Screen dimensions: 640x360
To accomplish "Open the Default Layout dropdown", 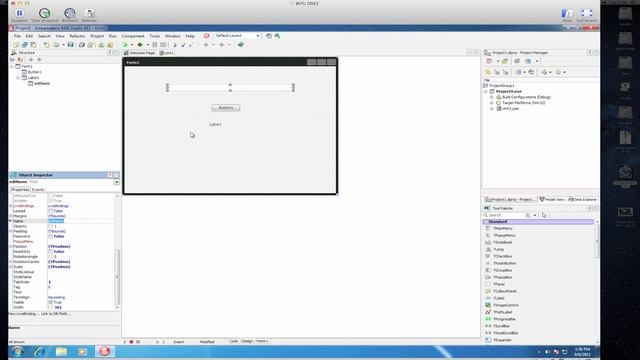I will 258,36.
